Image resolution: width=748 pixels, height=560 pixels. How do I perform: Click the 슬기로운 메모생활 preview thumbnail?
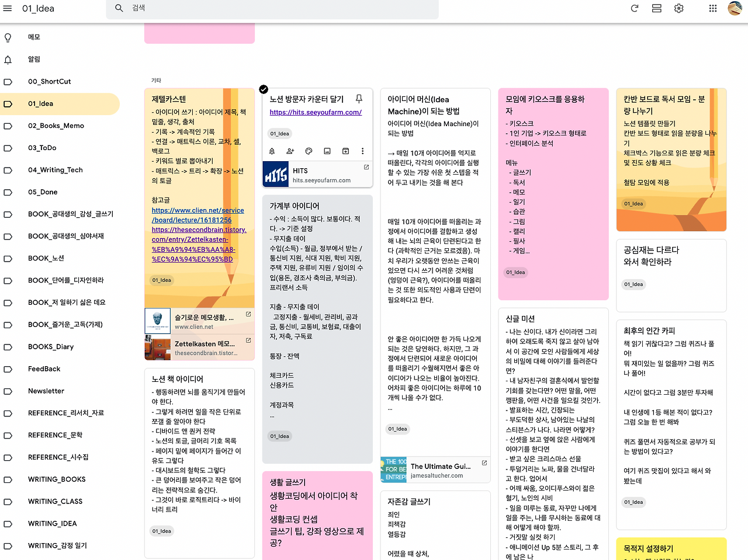158,321
